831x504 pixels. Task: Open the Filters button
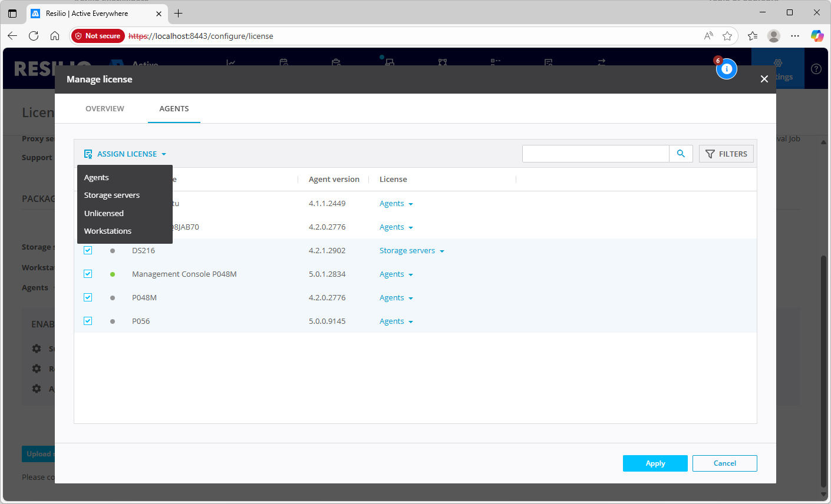point(726,154)
